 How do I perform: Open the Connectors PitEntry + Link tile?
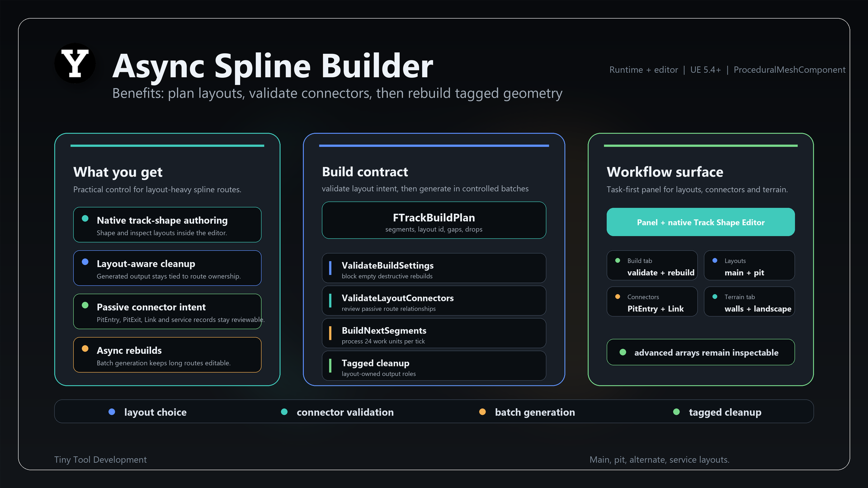[652, 301]
